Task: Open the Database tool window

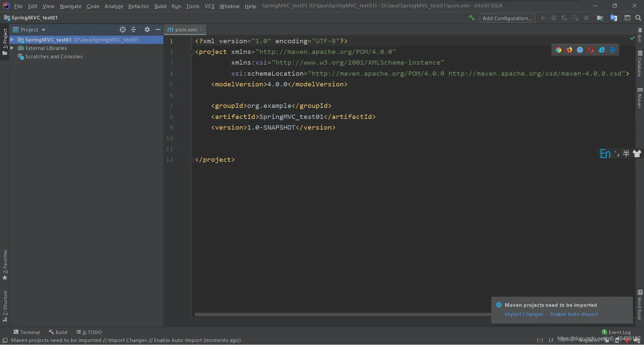Action: click(639, 63)
